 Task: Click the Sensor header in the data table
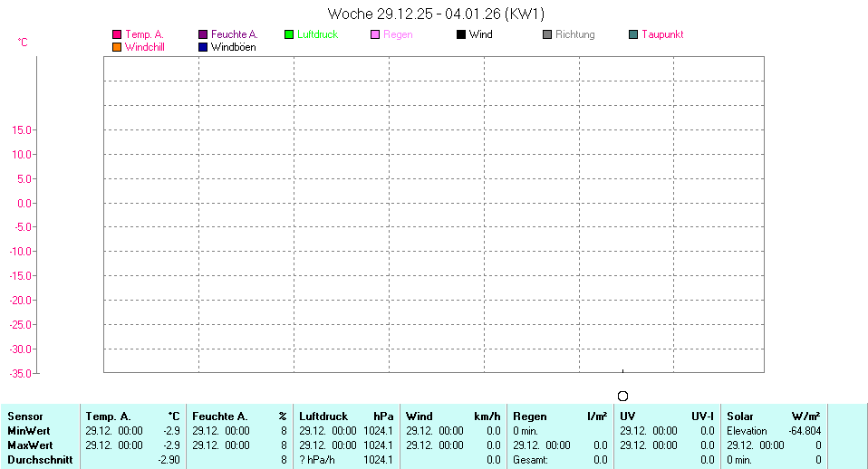point(24,416)
